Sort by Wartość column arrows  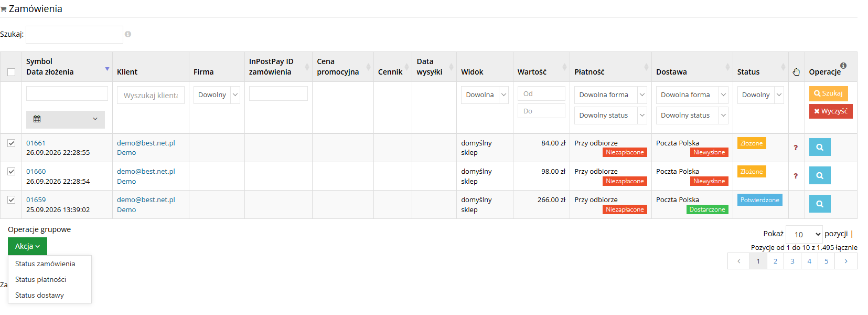(x=564, y=67)
